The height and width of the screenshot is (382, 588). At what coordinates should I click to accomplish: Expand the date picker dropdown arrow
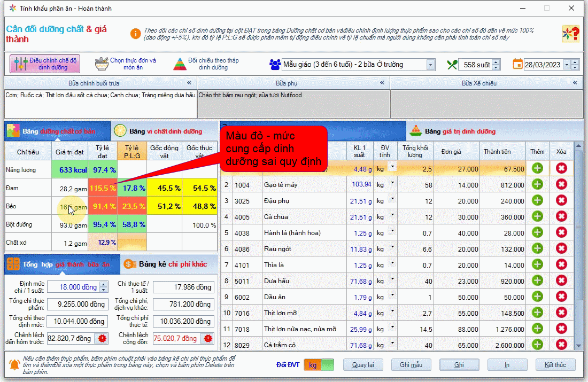point(566,65)
